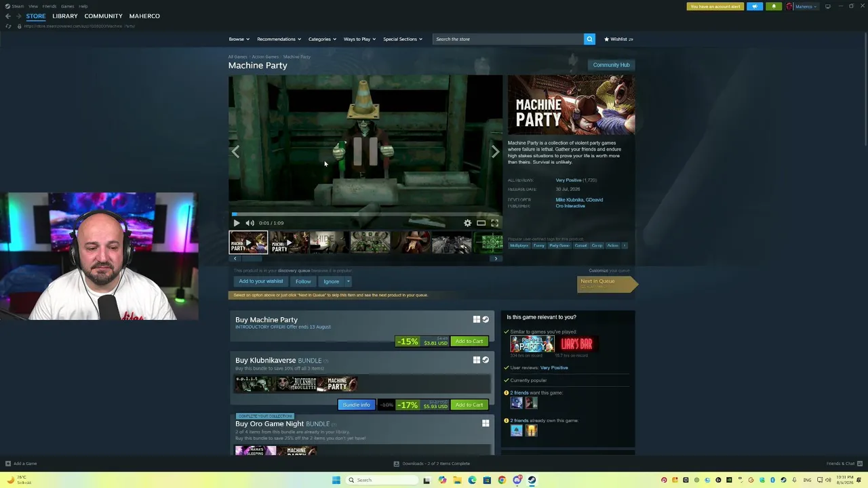Open the Games menu
Viewport: 868px width, 488px height.
pyautogui.click(x=67, y=6)
